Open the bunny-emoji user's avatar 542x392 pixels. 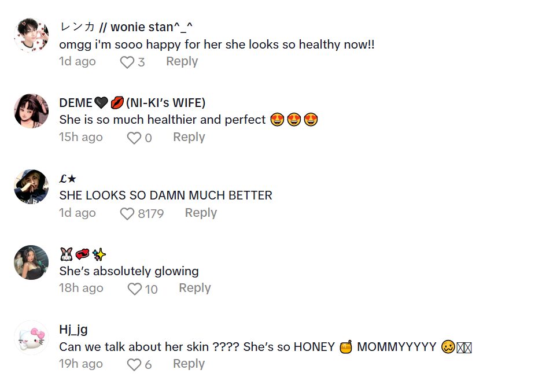[31, 262]
